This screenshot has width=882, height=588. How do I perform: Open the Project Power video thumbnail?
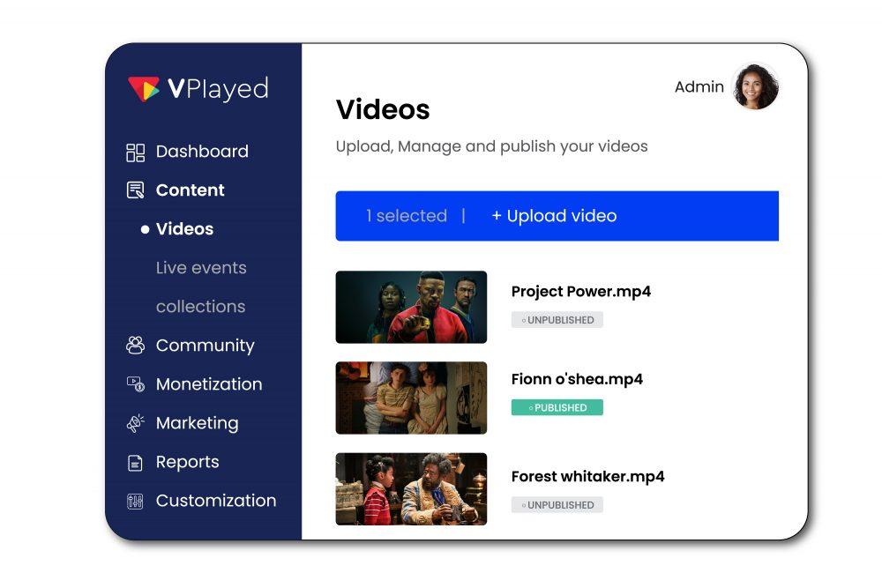tap(411, 306)
